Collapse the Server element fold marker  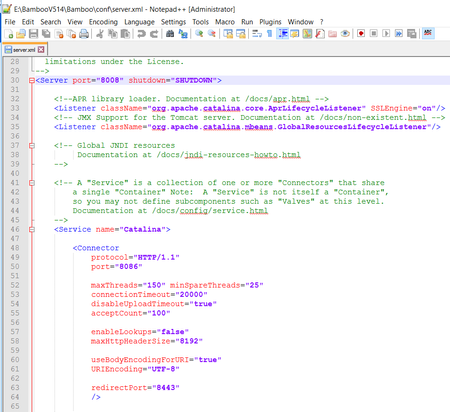click(x=32, y=80)
